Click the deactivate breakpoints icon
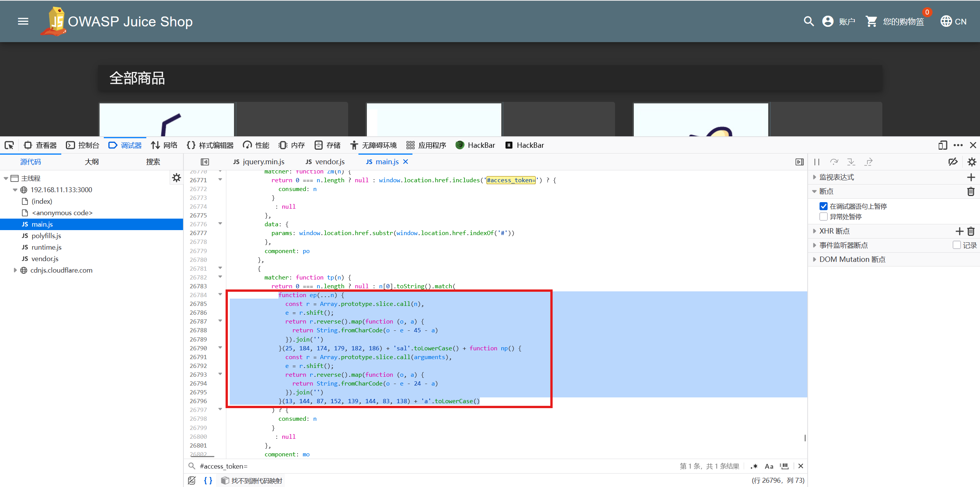The width and height of the screenshot is (980, 487). (x=953, y=162)
